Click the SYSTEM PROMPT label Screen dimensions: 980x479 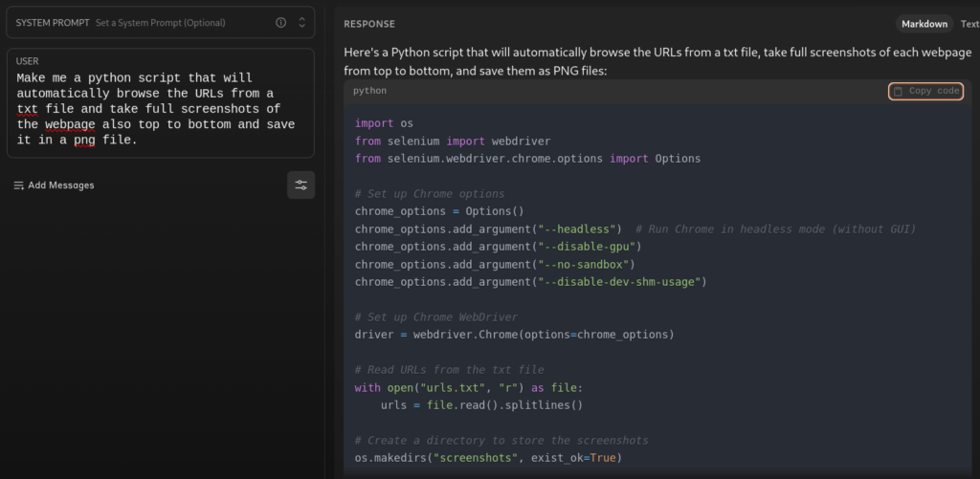point(53,23)
